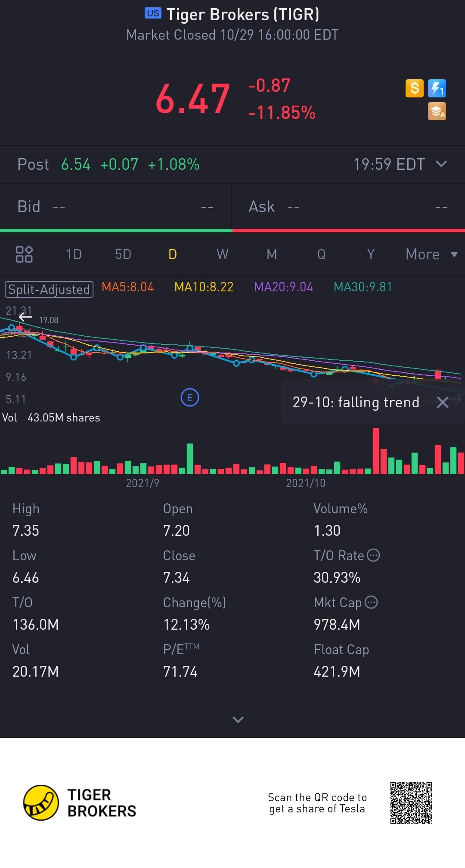Tap the 30.93% turnover rate value
The image size is (465, 868).
pos(337,578)
